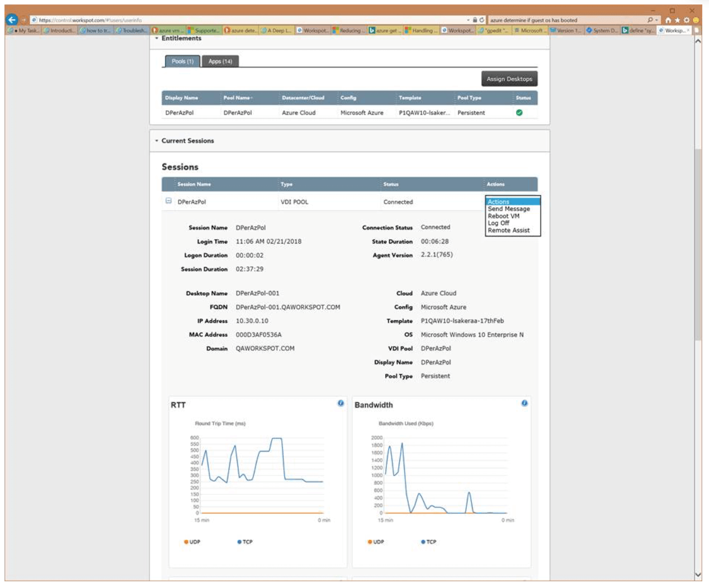Click the green status checkmark for DPerAzPol pool
Viewport: 709px width, 588px height.
coord(519,112)
